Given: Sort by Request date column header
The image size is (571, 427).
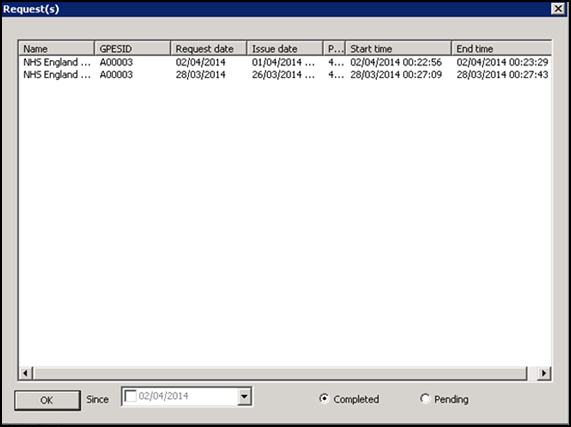Looking at the screenshot, I should pos(209,48).
